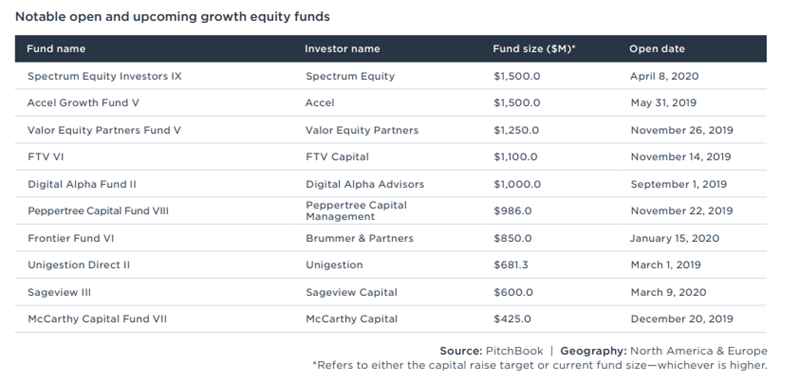Select the Open date column header
800x383 pixels.
657,49
